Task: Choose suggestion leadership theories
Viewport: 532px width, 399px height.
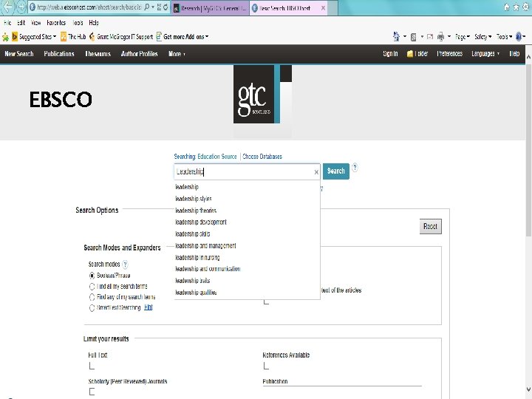Action: coord(196,211)
